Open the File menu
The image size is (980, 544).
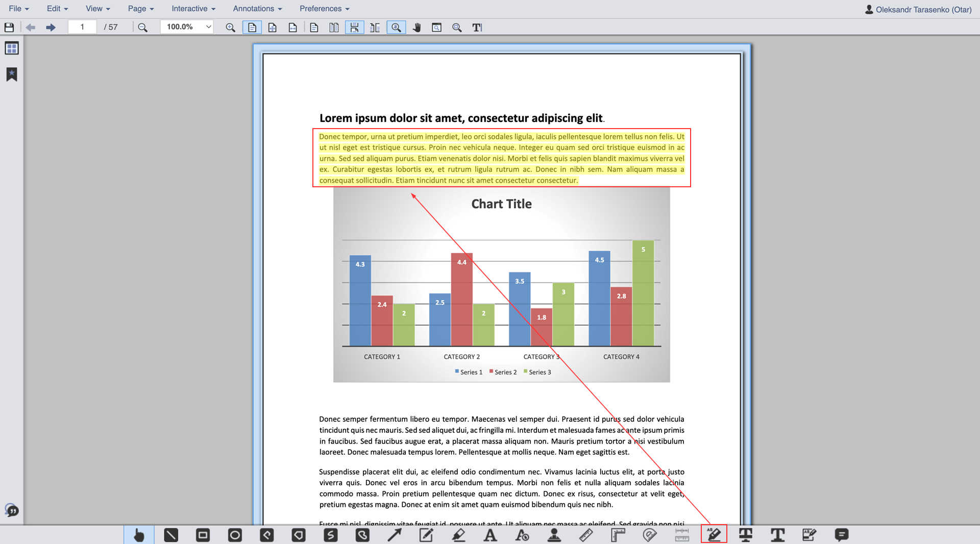pyautogui.click(x=19, y=9)
